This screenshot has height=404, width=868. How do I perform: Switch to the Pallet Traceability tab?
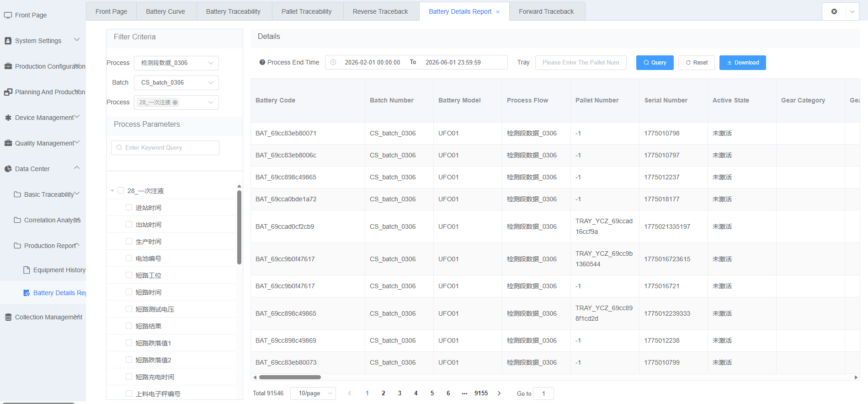307,11
